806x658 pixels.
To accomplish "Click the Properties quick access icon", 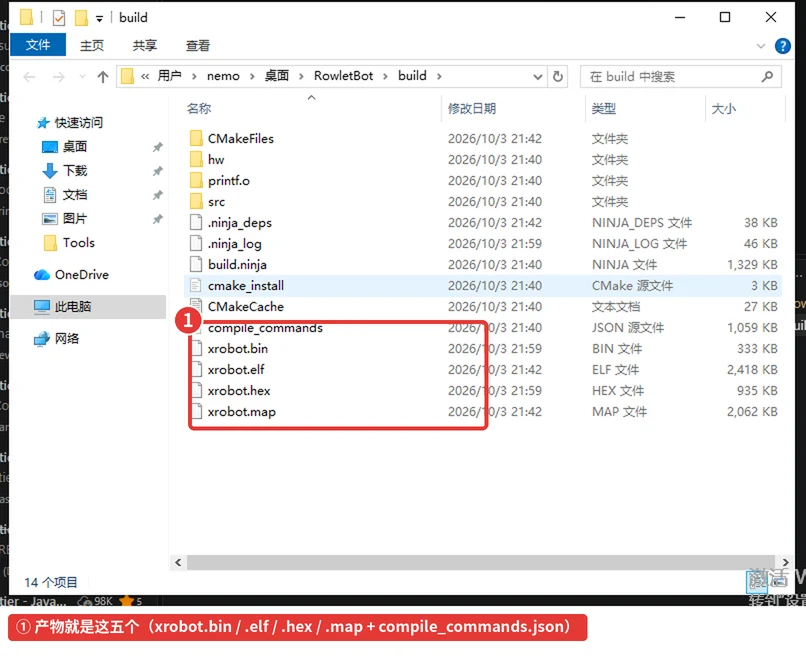I will [x=59, y=18].
